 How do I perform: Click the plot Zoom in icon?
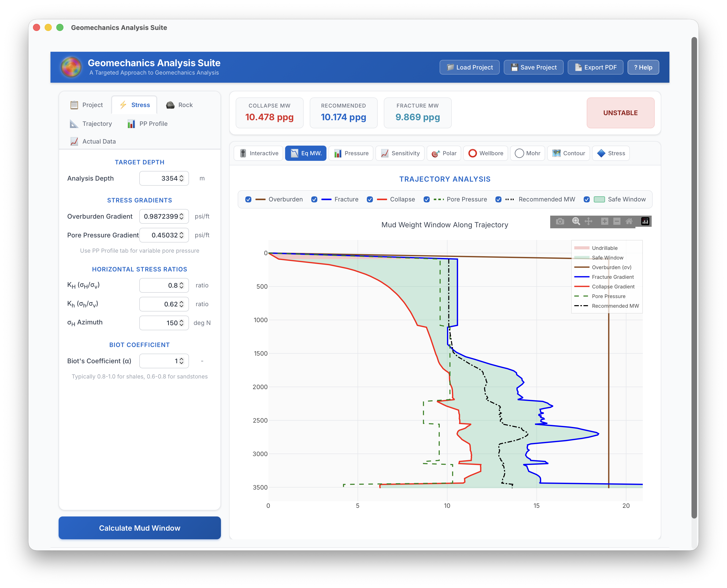[604, 221]
